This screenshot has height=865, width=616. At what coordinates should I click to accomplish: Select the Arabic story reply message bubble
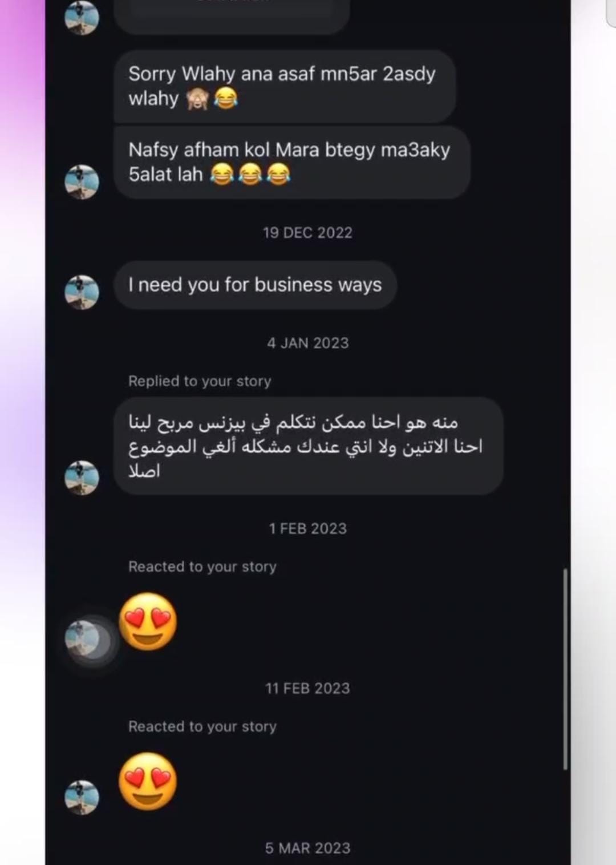(308, 446)
